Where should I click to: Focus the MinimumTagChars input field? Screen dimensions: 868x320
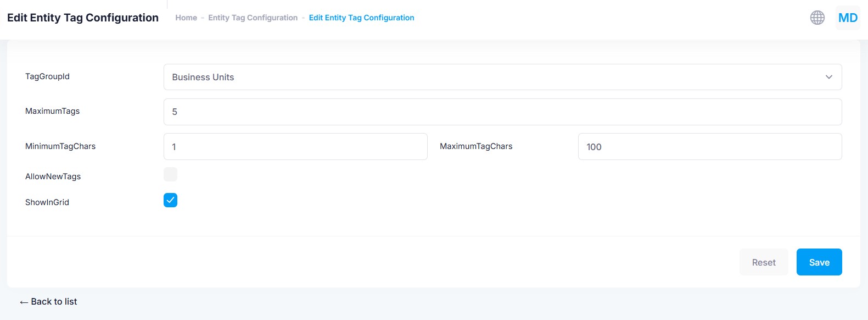[295, 147]
